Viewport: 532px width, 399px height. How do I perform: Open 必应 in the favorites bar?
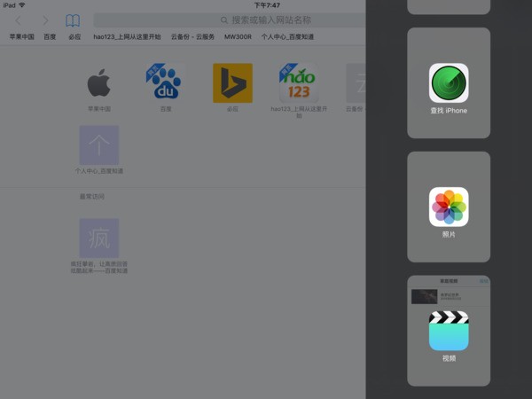pyautogui.click(x=74, y=36)
